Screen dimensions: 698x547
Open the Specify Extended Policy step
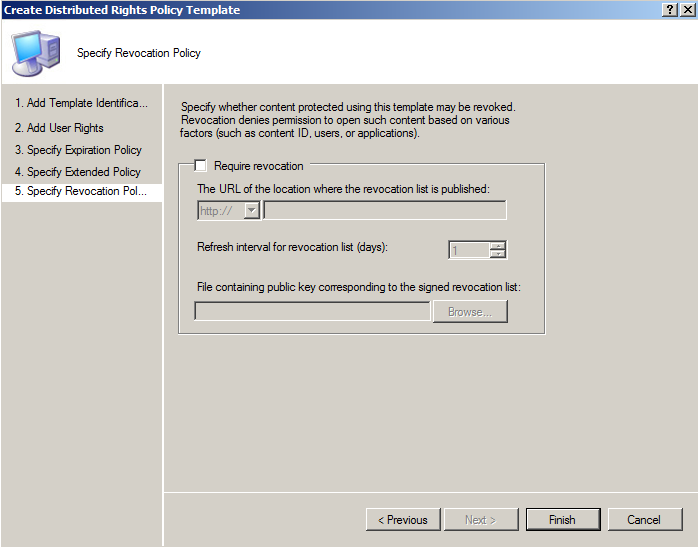[x=77, y=172]
